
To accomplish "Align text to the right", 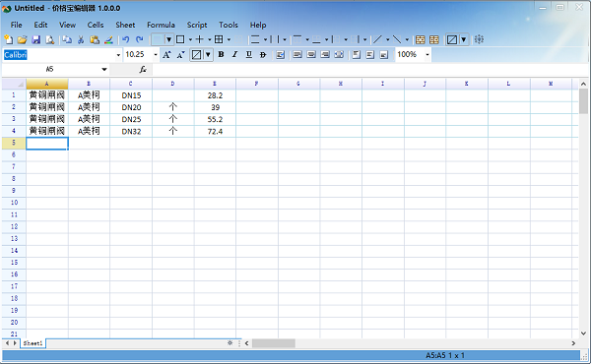I will point(325,55).
